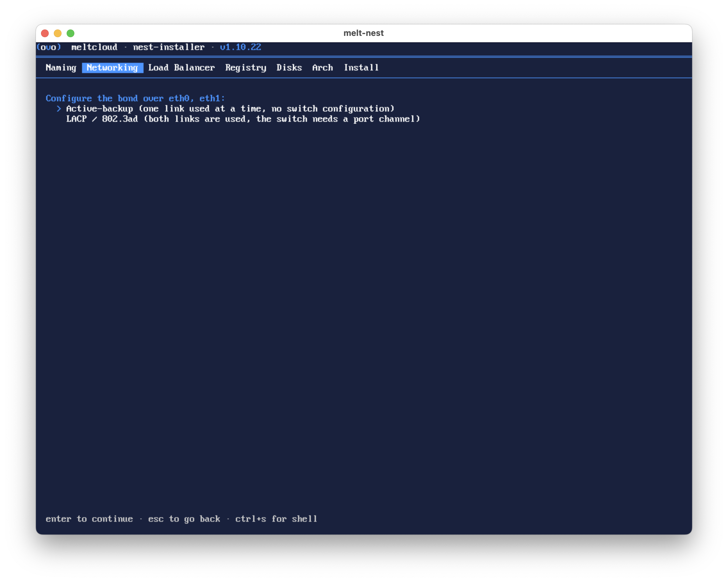The height and width of the screenshot is (582, 728).
Task: Open the Naming tab
Action: tap(61, 68)
